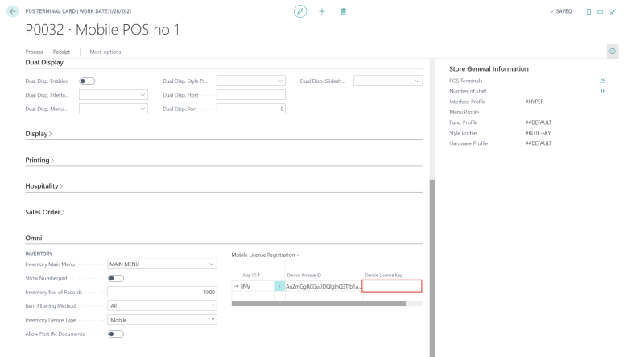Open card in new window icon
Viewport: 644px width, 357px height.
(600, 11)
